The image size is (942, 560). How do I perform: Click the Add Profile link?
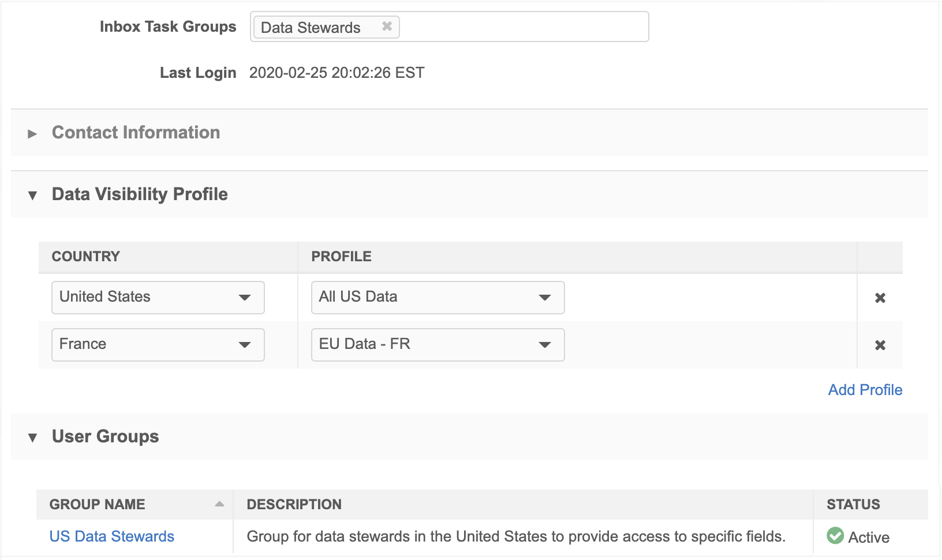(x=865, y=390)
